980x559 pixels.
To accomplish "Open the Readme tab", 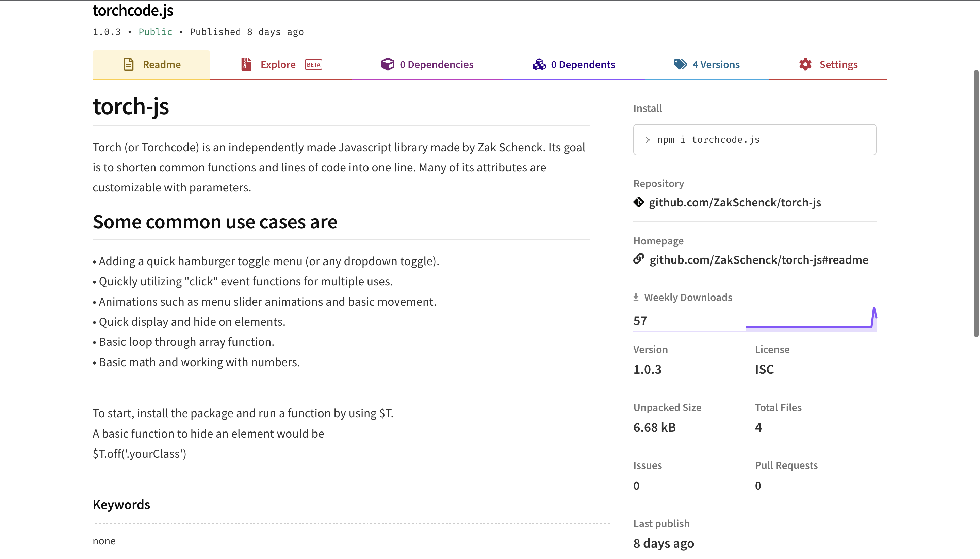I will point(151,65).
